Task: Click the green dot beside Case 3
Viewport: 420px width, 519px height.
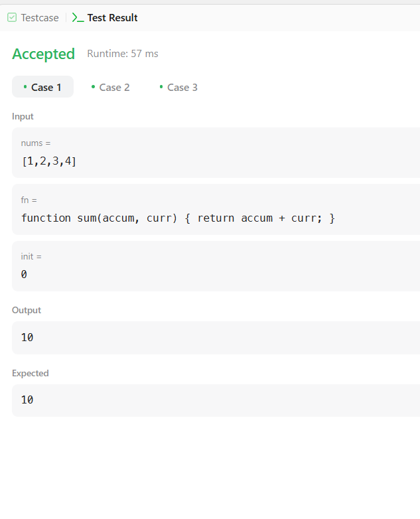Action: 161,87
